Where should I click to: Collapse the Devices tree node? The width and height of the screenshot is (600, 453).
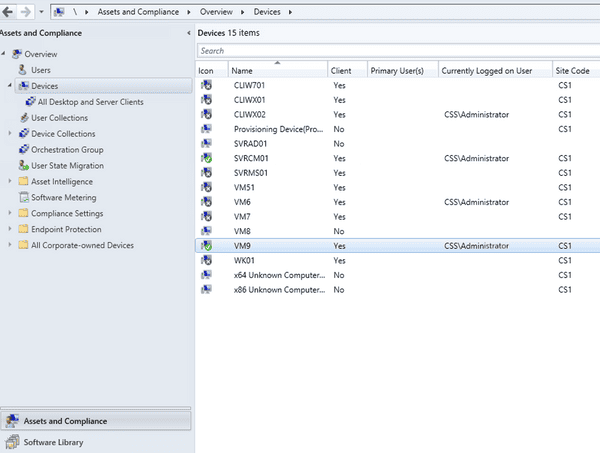[10, 85]
